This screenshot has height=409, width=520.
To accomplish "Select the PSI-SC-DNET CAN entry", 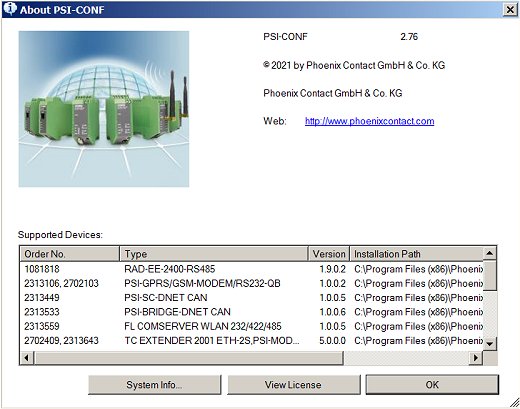I will (x=251, y=298).
